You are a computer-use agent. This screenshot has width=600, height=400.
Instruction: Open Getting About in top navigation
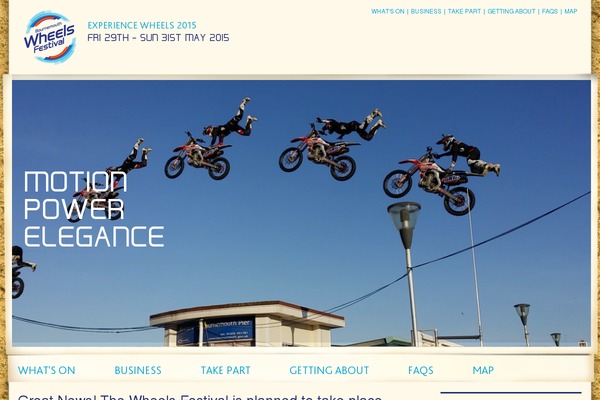(x=511, y=11)
